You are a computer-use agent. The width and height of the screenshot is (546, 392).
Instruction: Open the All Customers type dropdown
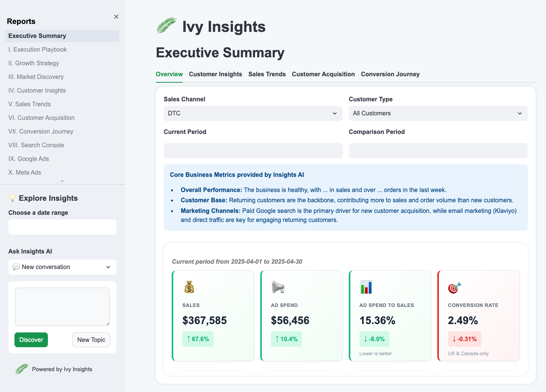click(x=438, y=113)
